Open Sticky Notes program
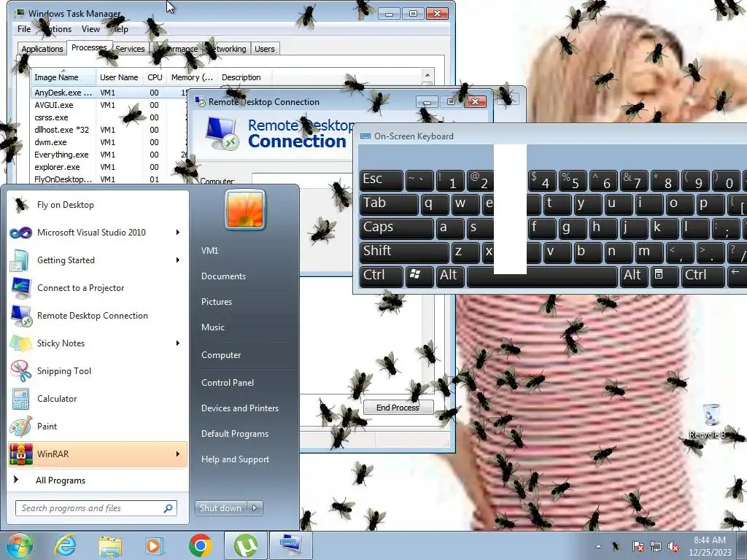 tap(98, 343)
